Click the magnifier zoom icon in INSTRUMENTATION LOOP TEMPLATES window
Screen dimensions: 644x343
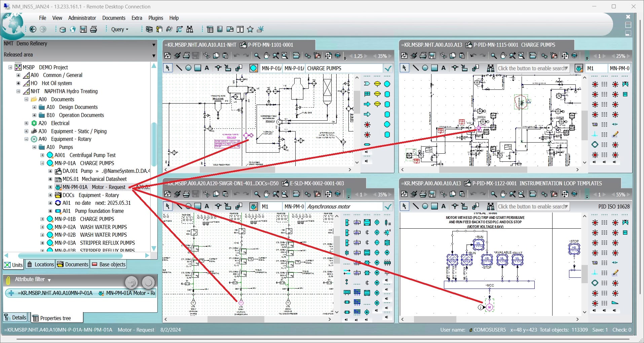point(493,194)
